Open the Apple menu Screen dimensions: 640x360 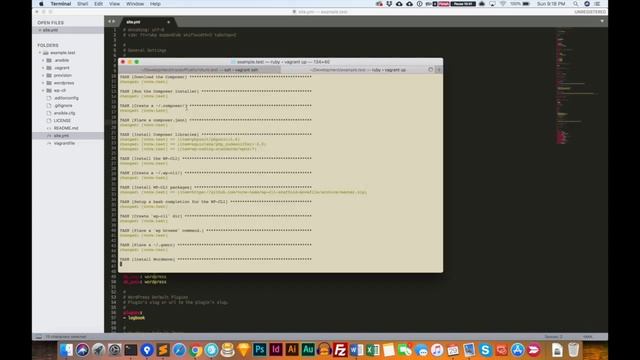pyautogui.click(x=41, y=4)
